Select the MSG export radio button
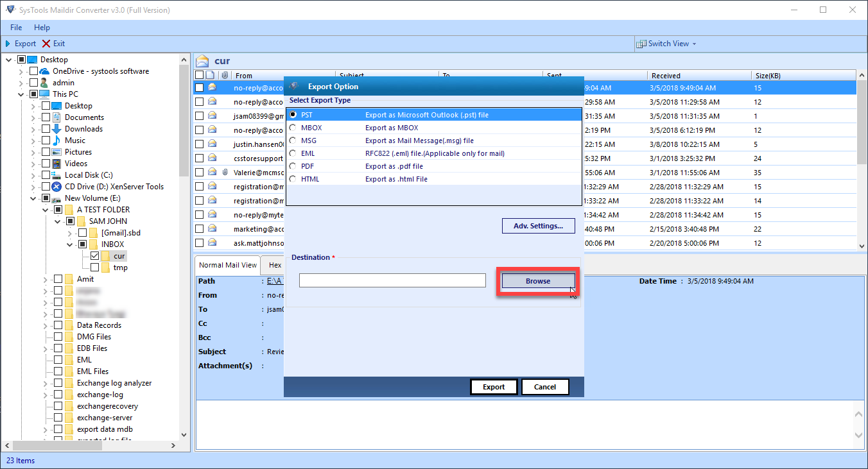Viewport: 868px width, 469px height. 293,141
